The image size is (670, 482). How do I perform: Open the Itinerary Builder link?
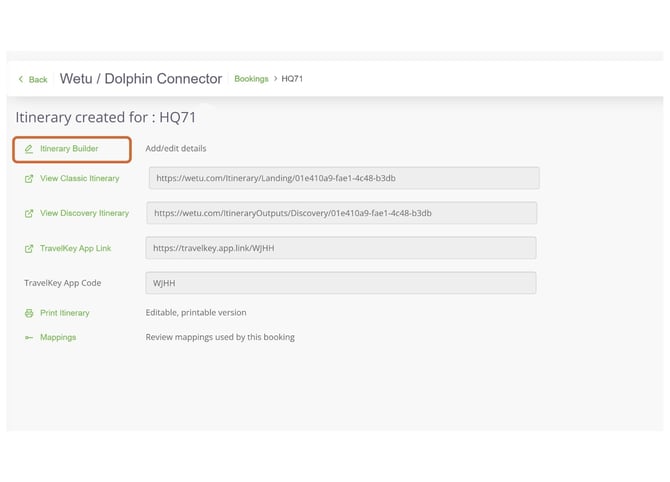pos(69,149)
